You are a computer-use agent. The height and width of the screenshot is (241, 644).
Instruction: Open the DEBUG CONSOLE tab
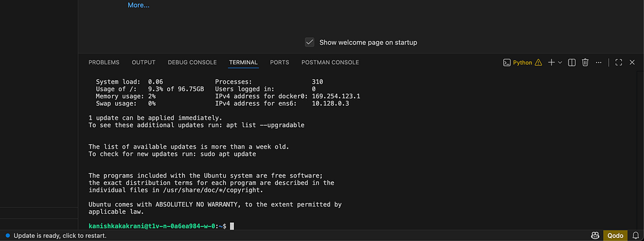pos(192,62)
